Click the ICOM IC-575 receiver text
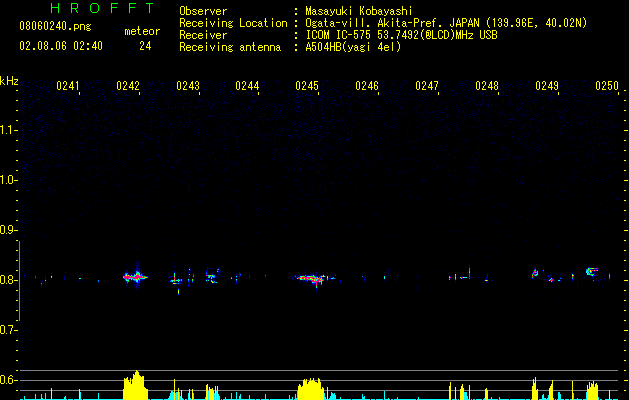Image resolution: width=629 pixels, height=400 pixels. pyautogui.click(x=401, y=35)
